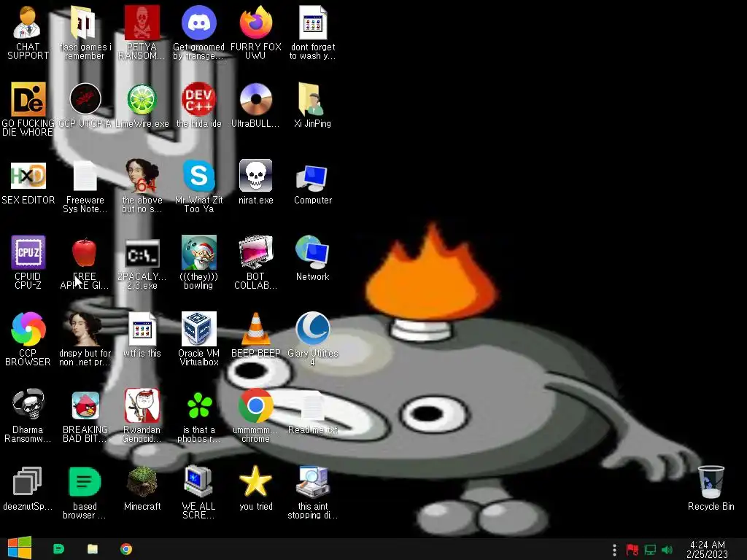This screenshot has height=560, width=747.
Task: Click the Windows Start button
Action: [20, 549]
